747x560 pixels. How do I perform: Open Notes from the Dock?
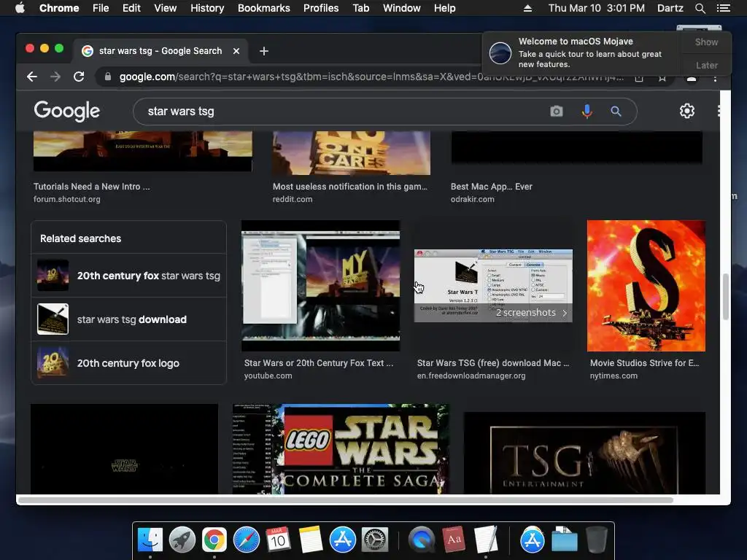(311, 540)
